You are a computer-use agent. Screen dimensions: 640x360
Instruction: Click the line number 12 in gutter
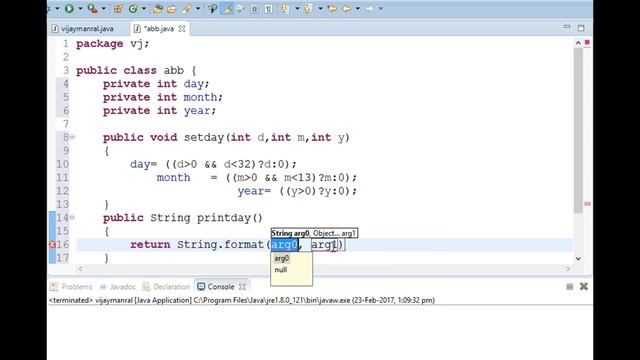62,191
